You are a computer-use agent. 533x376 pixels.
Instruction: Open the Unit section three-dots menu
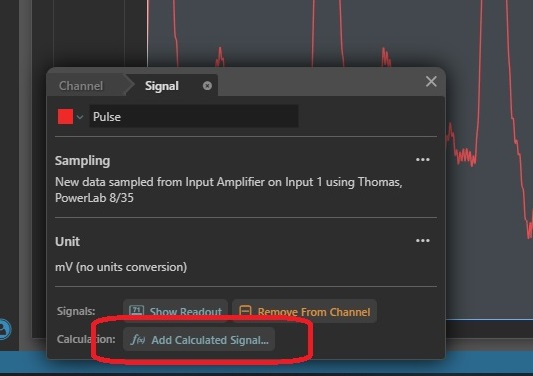coord(423,240)
